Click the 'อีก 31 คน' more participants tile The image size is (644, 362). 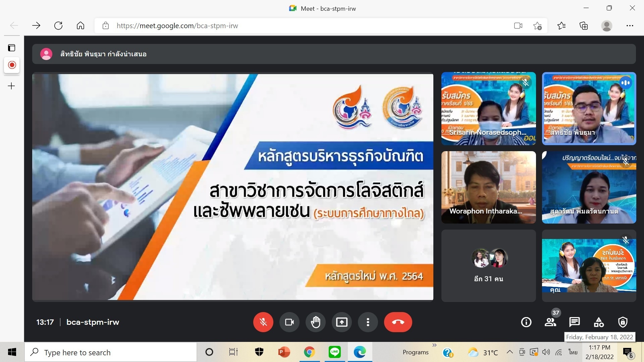[488, 266]
